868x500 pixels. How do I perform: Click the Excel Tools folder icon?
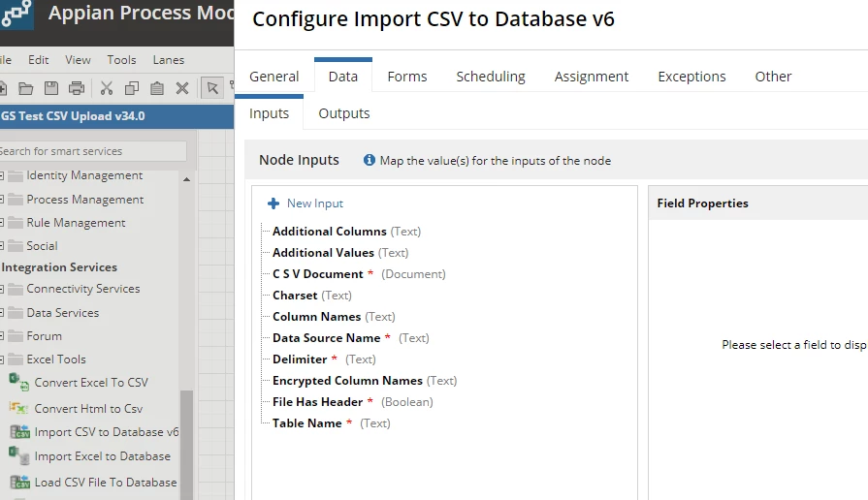pyautogui.click(x=16, y=359)
